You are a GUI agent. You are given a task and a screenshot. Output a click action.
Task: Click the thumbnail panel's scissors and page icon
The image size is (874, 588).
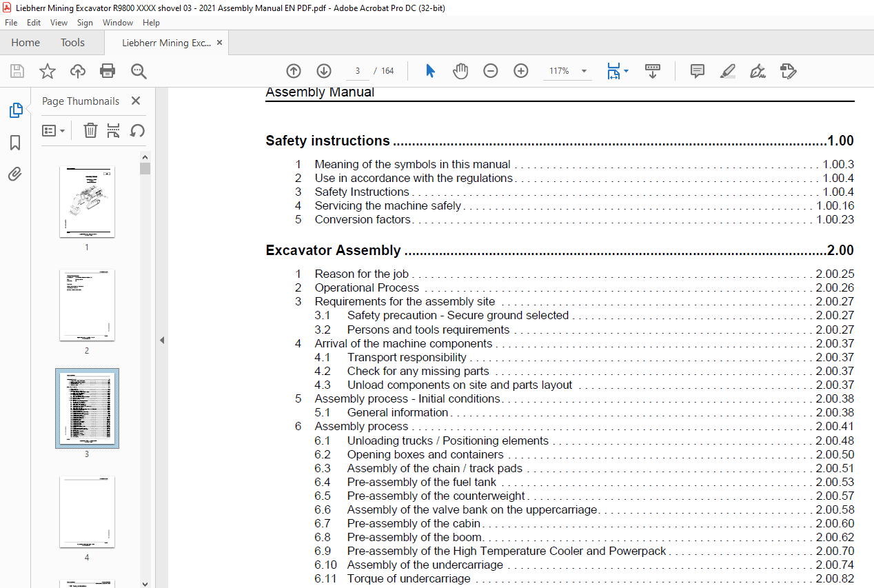click(114, 130)
